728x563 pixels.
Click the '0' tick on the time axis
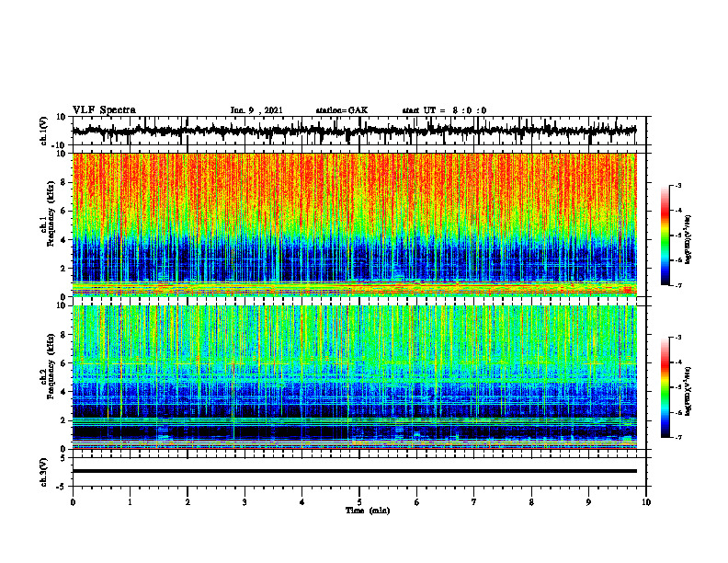point(73,502)
